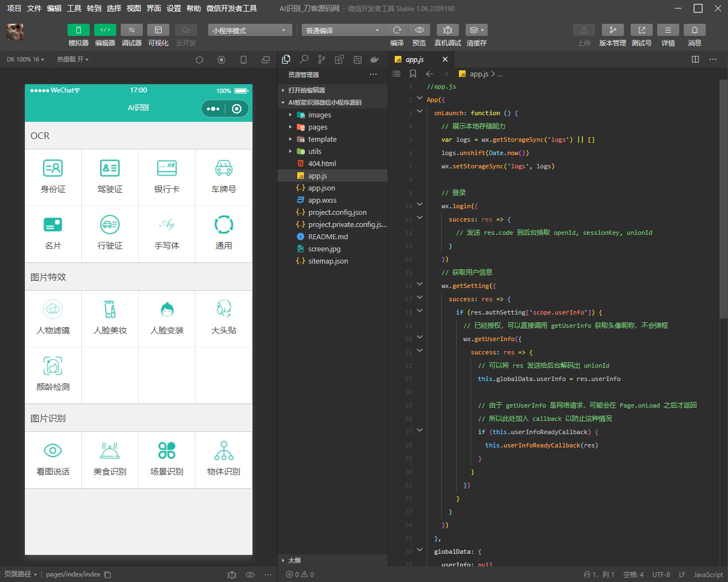Open the mini program mode dropdown

250,30
